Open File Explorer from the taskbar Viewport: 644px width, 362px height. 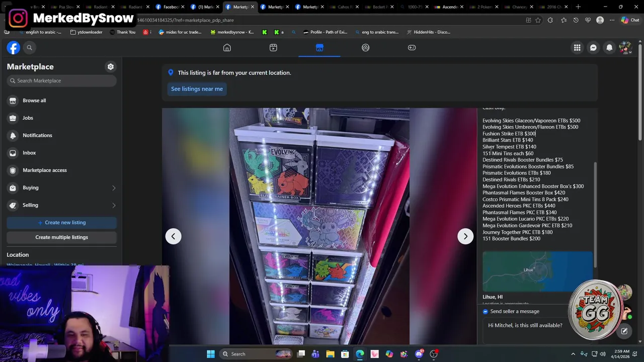coord(331,354)
